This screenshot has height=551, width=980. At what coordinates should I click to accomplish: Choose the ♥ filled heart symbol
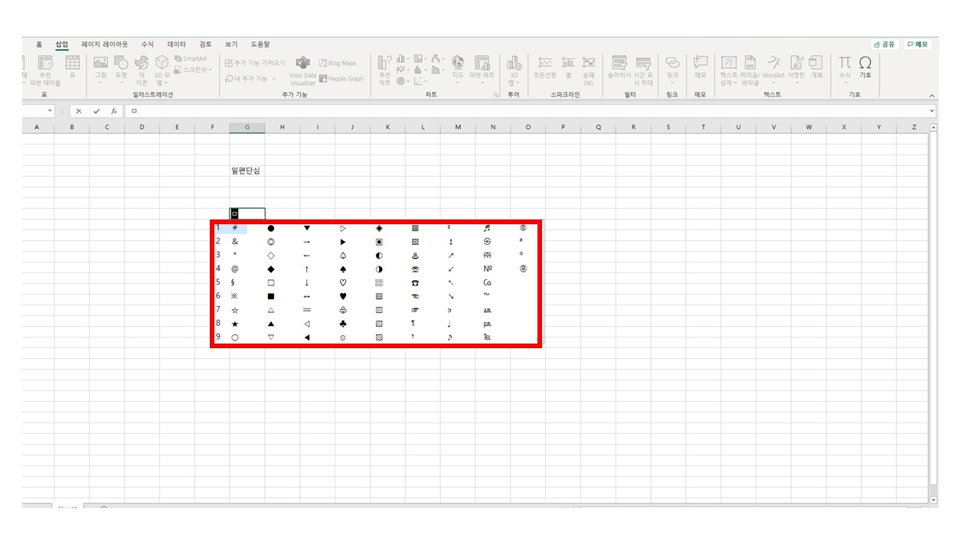click(x=343, y=296)
